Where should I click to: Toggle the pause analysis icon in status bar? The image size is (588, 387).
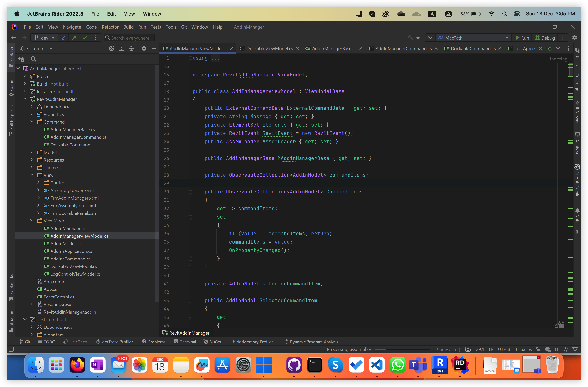pyautogui.click(x=557, y=349)
